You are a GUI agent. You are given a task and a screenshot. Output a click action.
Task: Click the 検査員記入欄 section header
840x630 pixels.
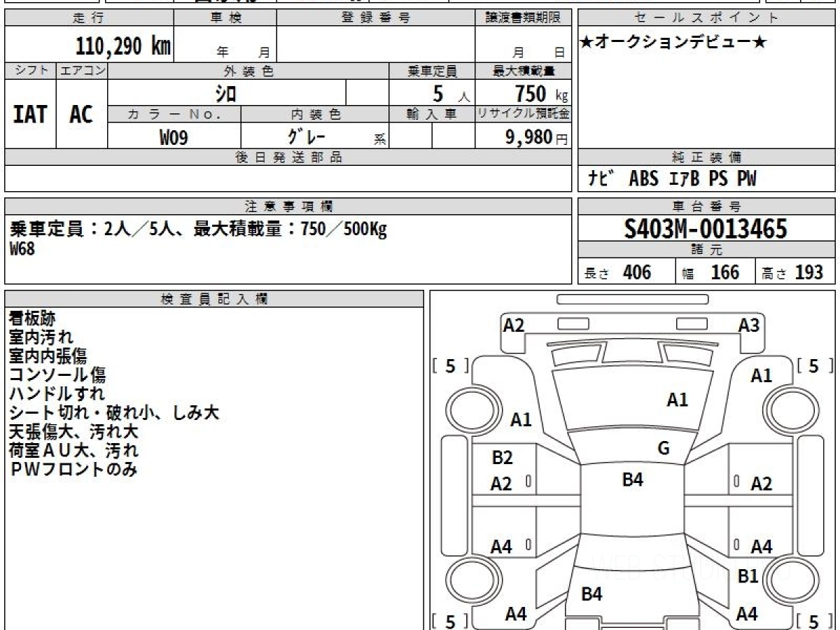pyautogui.click(x=214, y=299)
